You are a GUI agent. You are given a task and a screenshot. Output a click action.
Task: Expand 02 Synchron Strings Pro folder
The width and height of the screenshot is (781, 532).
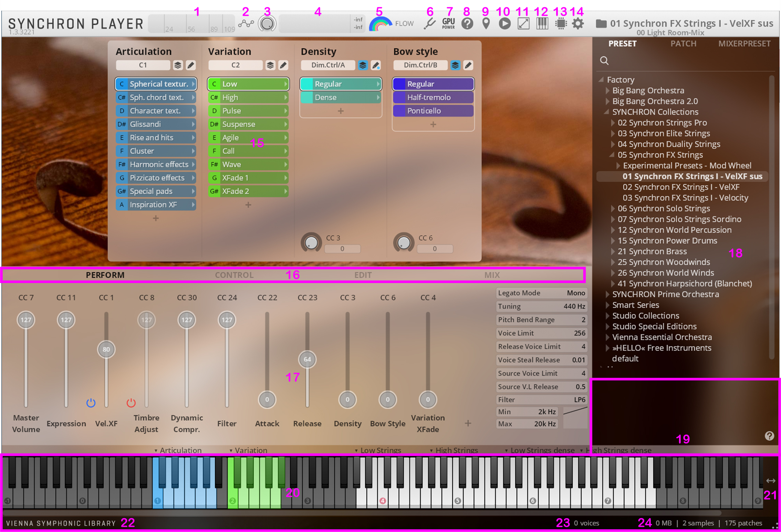click(613, 123)
